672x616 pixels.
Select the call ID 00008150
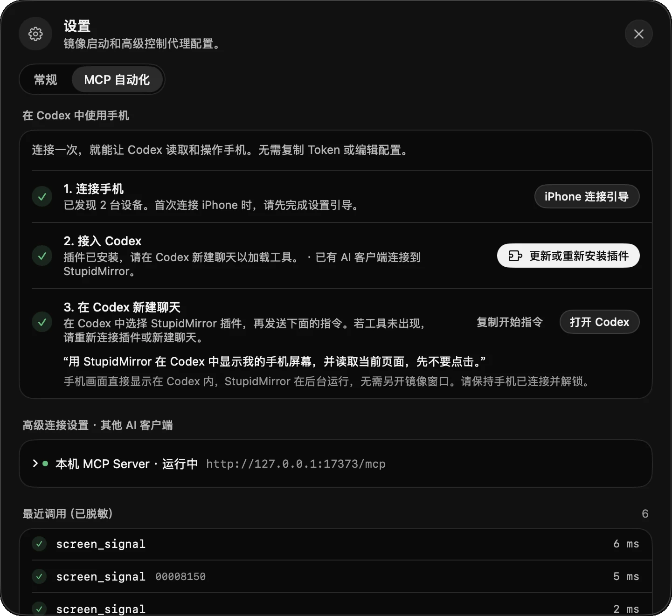pos(180,577)
